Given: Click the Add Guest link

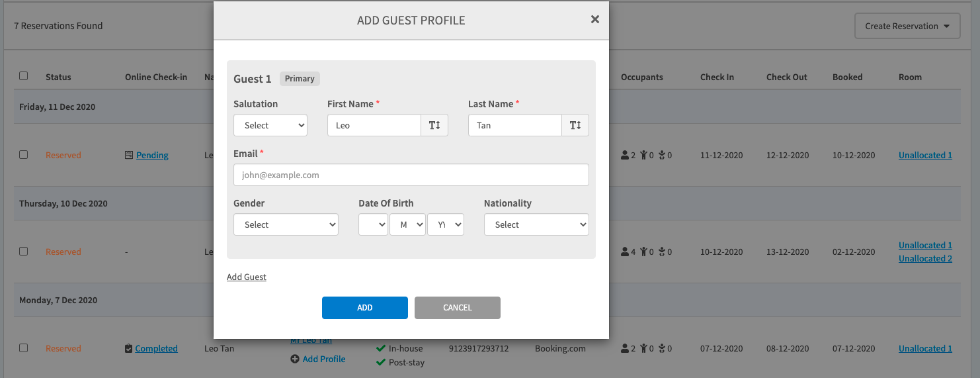Looking at the screenshot, I should (247, 277).
